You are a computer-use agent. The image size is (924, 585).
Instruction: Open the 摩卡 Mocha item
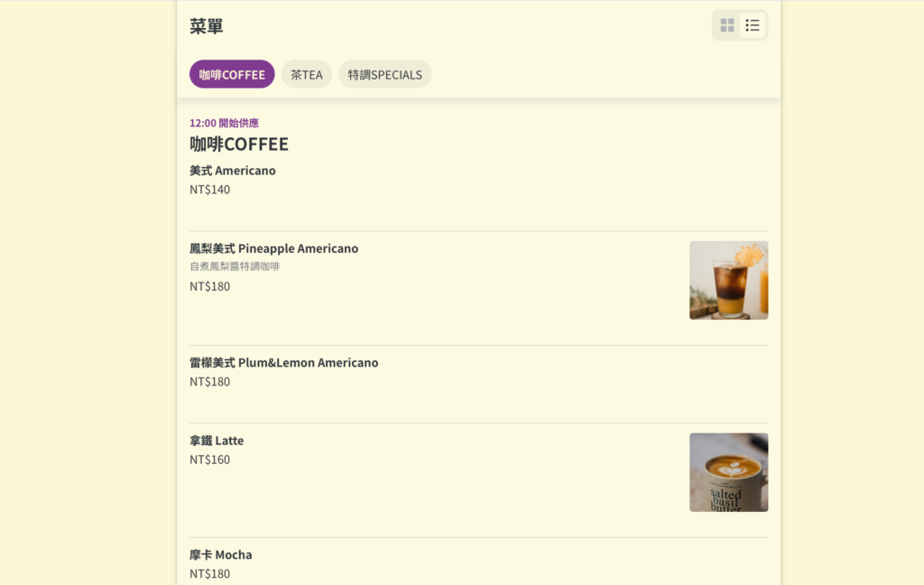(478, 562)
